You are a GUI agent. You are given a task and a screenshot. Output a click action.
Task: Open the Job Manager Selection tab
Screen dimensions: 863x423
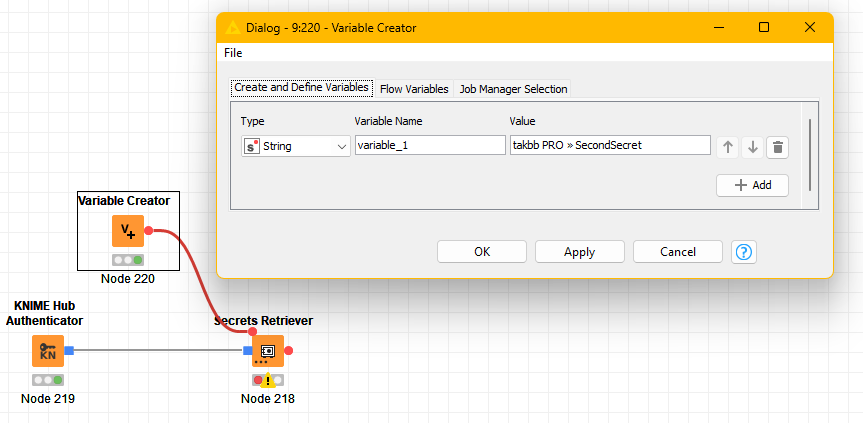point(513,89)
